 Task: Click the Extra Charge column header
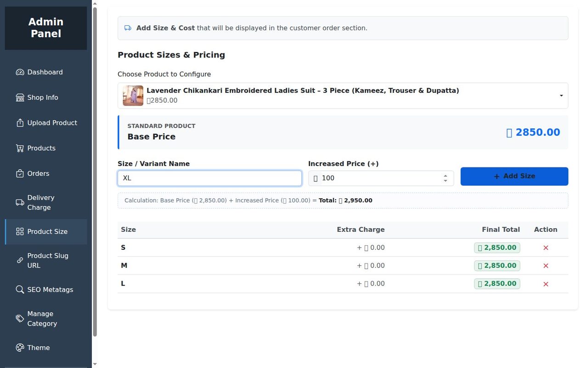tap(361, 230)
